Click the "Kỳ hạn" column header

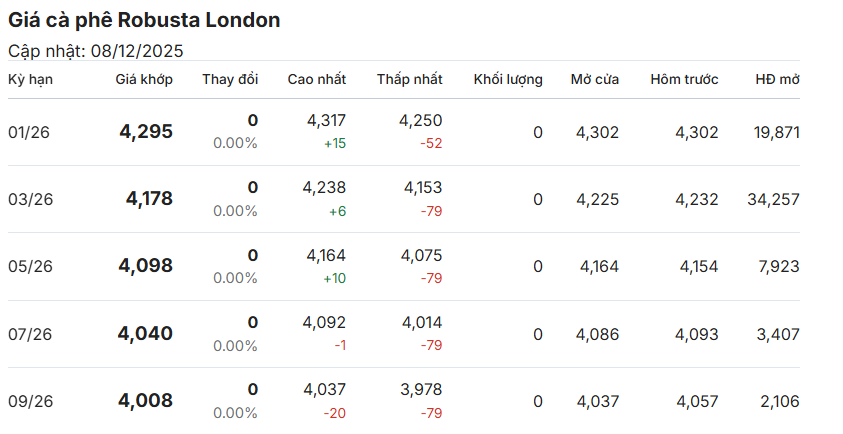(x=31, y=79)
